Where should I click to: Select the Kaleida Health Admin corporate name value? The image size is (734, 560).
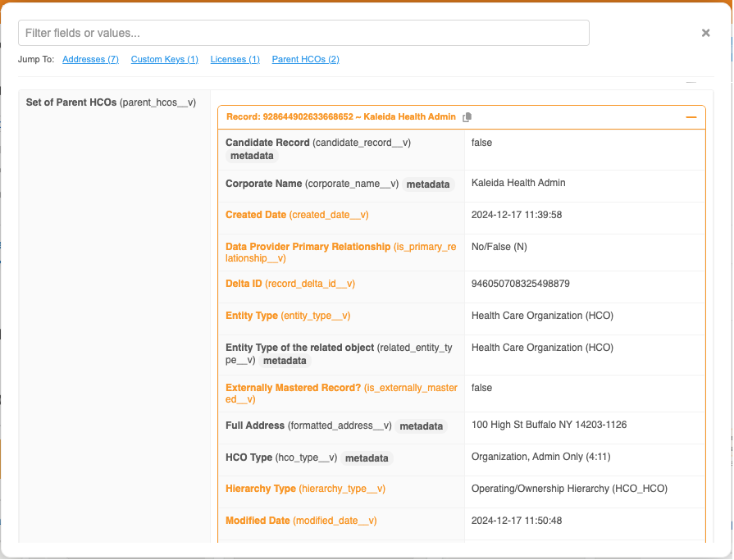point(518,183)
